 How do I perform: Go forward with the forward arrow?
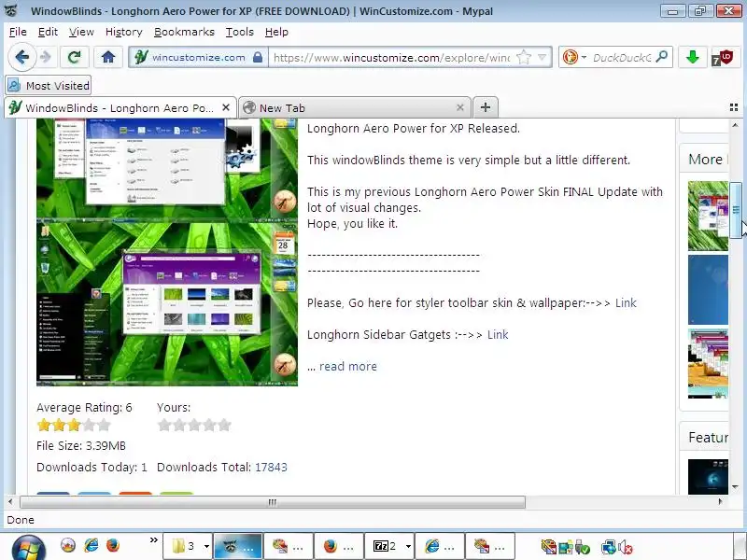point(46,57)
